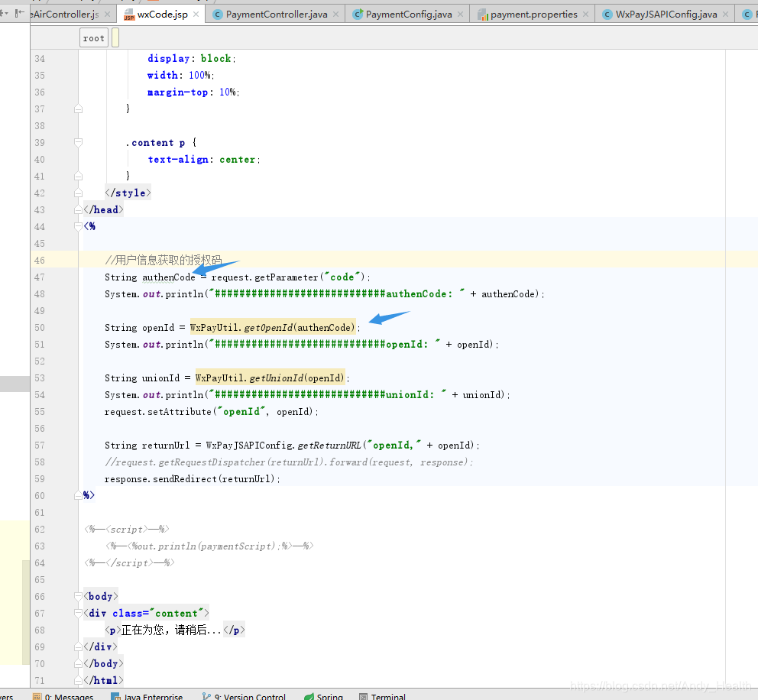Screen dimensions: 758x700
Task: Click the runnable class icon on PaymentConfig.java tab
Action: (x=358, y=15)
